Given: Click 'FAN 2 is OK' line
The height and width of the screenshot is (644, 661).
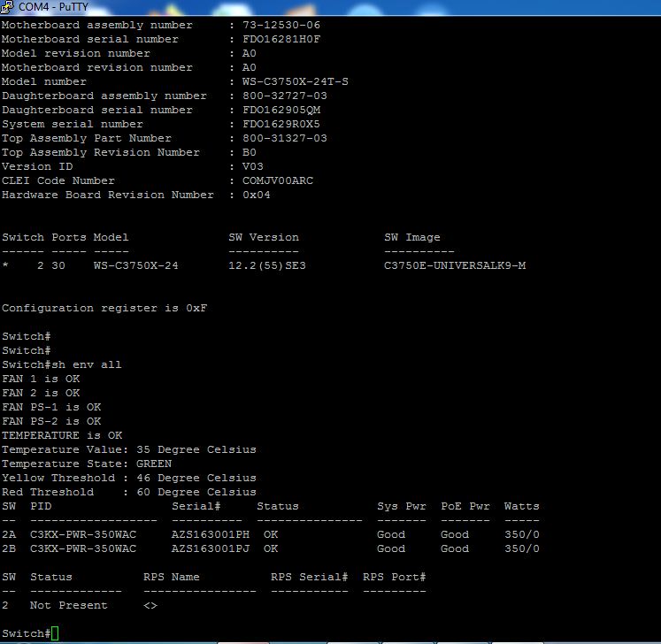Looking at the screenshot, I should click(x=41, y=393).
